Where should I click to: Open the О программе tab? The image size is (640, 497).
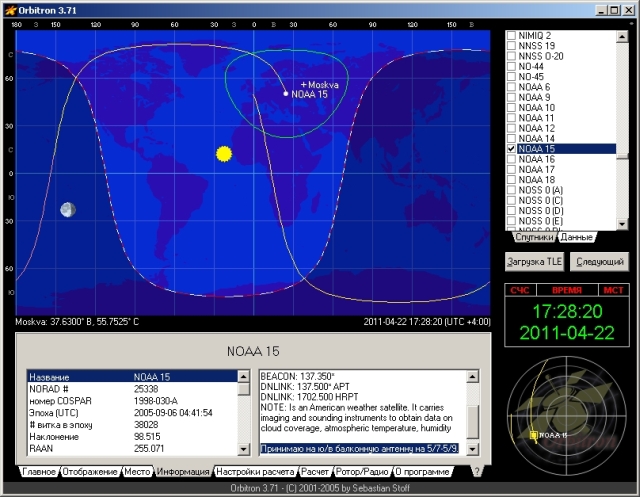422,472
